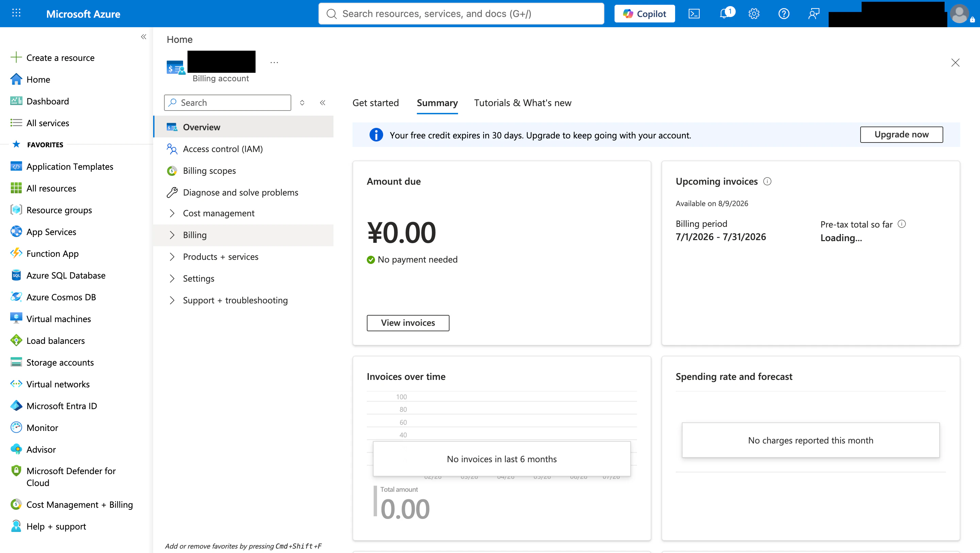This screenshot has height=553, width=980.
Task: Expand Support + troubleshooting group
Action: pyautogui.click(x=244, y=300)
